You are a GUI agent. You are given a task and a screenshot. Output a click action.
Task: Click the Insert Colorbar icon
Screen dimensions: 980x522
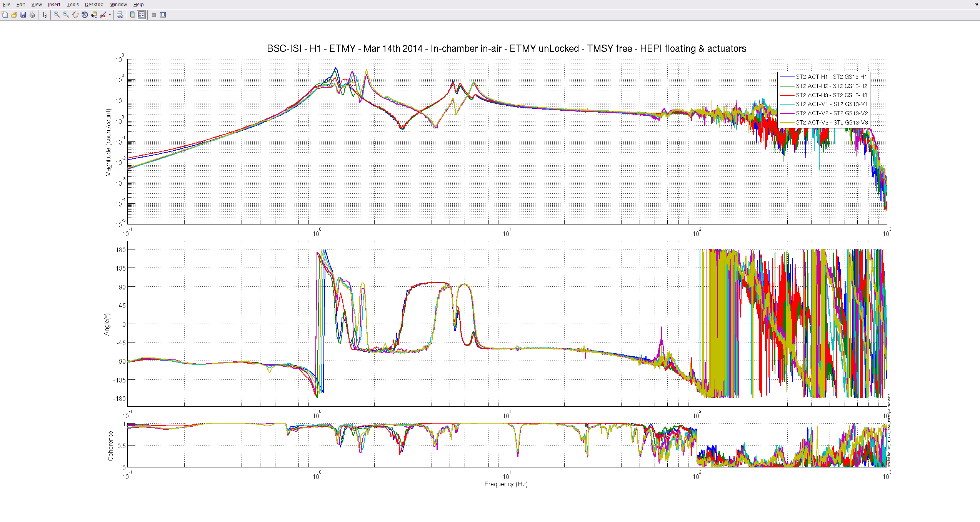tap(132, 15)
